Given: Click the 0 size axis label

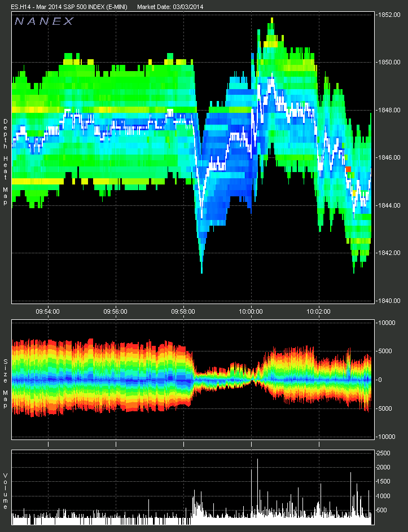Looking at the screenshot, I should pos(380,380).
